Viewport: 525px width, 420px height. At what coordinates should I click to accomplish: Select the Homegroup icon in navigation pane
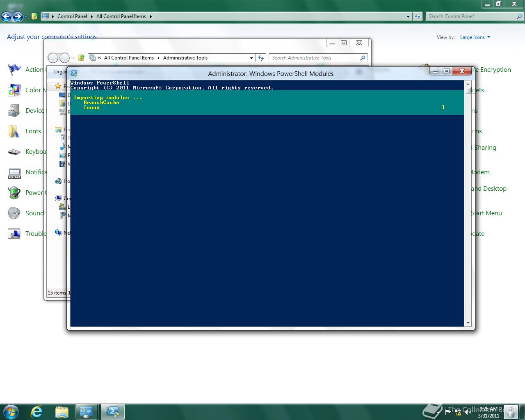click(x=58, y=181)
